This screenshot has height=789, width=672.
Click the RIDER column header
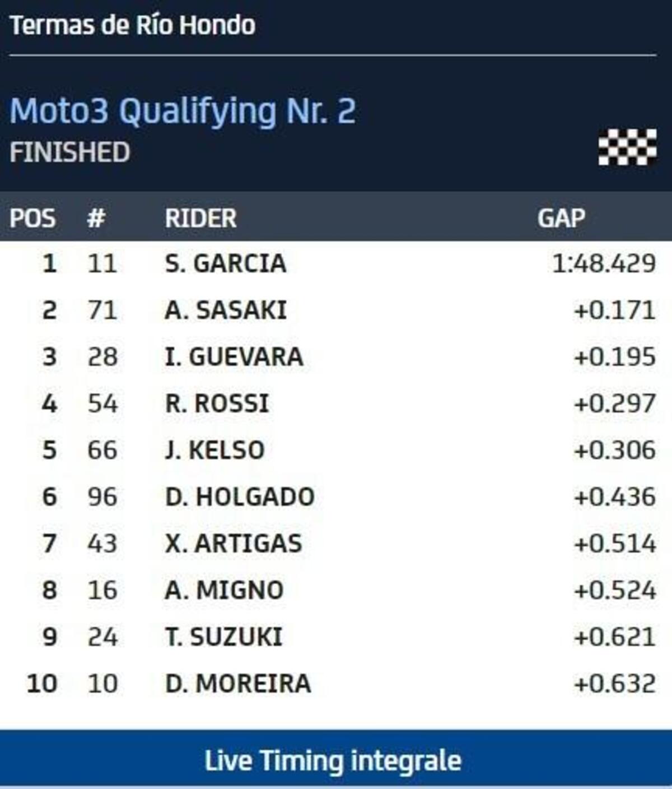tap(200, 218)
